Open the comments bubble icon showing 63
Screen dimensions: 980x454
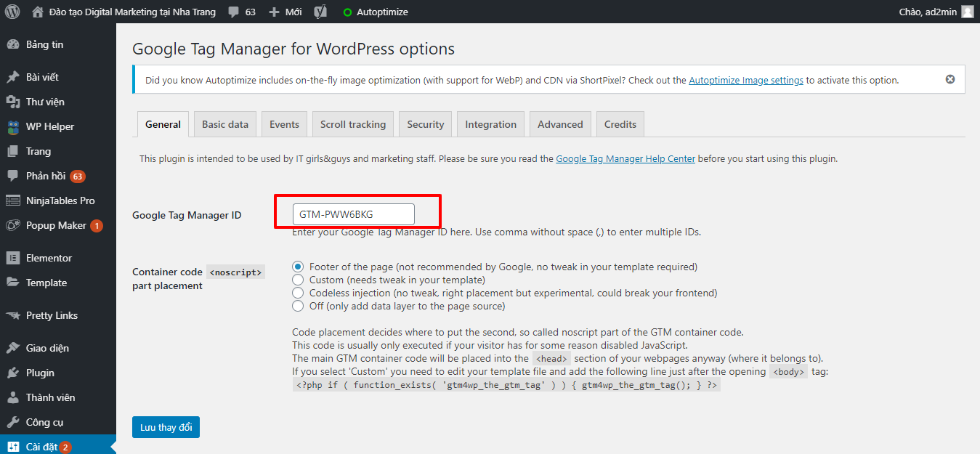(233, 12)
